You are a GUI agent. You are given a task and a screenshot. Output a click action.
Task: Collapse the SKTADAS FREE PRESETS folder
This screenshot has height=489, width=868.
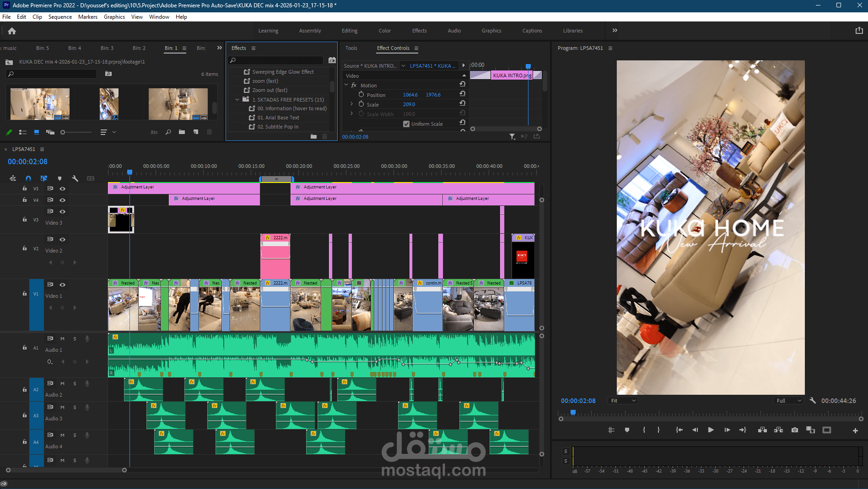237,99
